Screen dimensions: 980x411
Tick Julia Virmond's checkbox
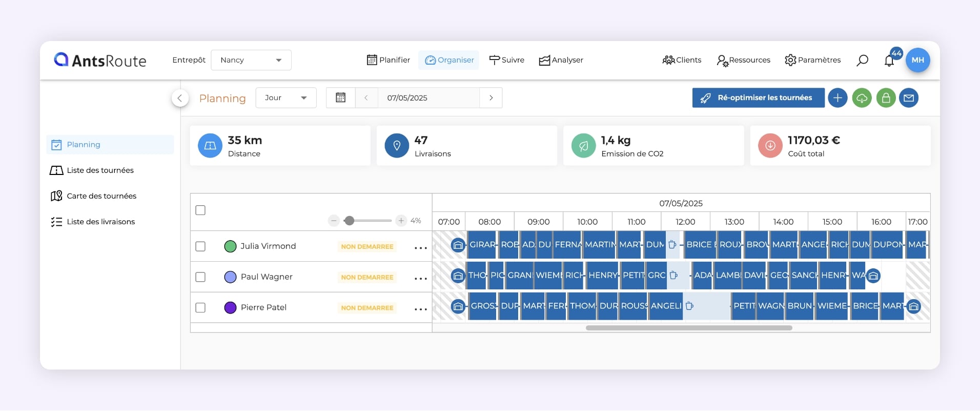200,246
